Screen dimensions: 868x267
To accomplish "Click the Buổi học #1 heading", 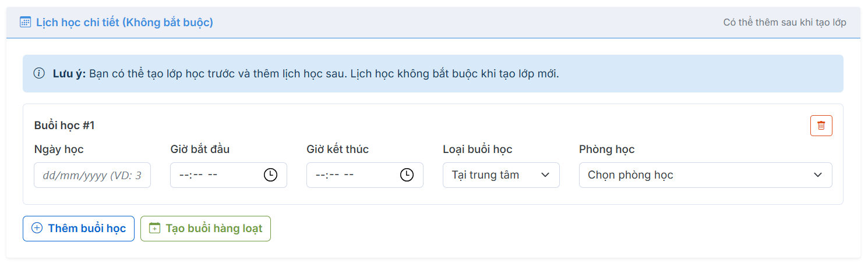I will tap(64, 126).
